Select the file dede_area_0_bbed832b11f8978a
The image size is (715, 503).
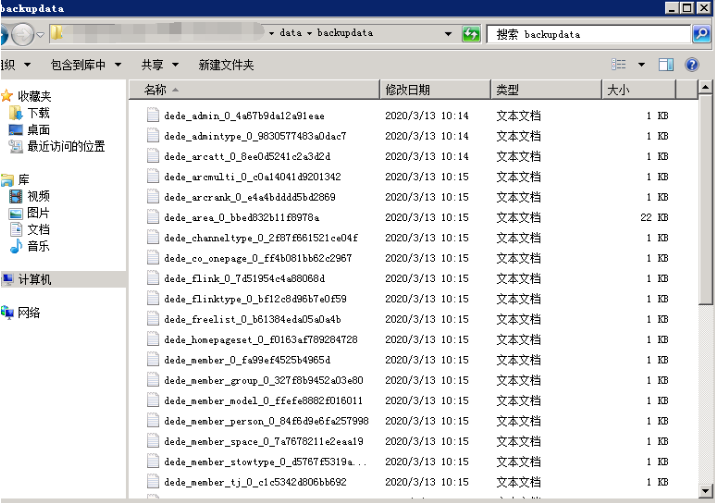pyautogui.click(x=241, y=217)
